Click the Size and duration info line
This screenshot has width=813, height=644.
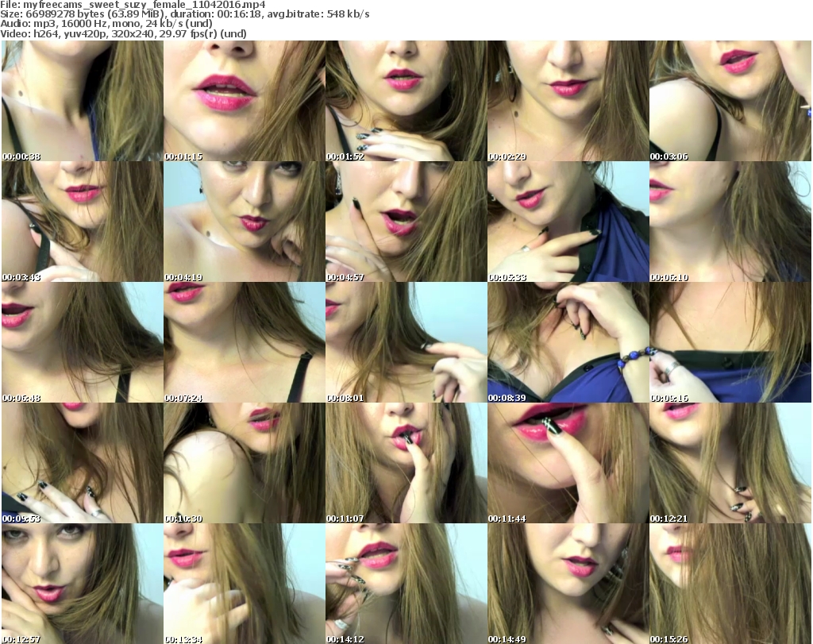[x=184, y=14]
